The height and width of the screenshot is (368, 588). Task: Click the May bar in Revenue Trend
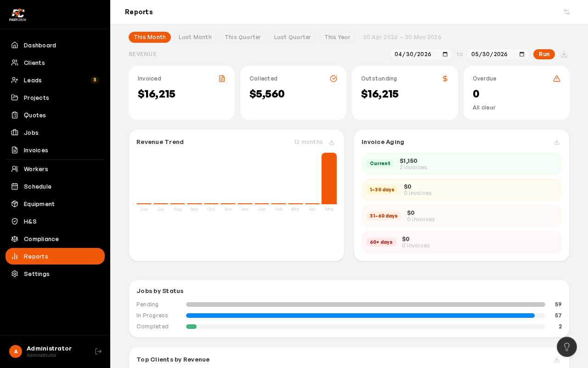329,178
